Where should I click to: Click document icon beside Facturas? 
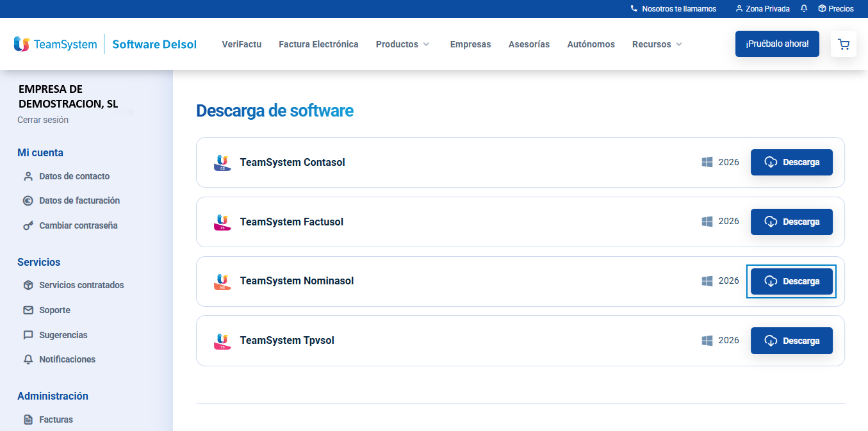(x=28, y=420)
